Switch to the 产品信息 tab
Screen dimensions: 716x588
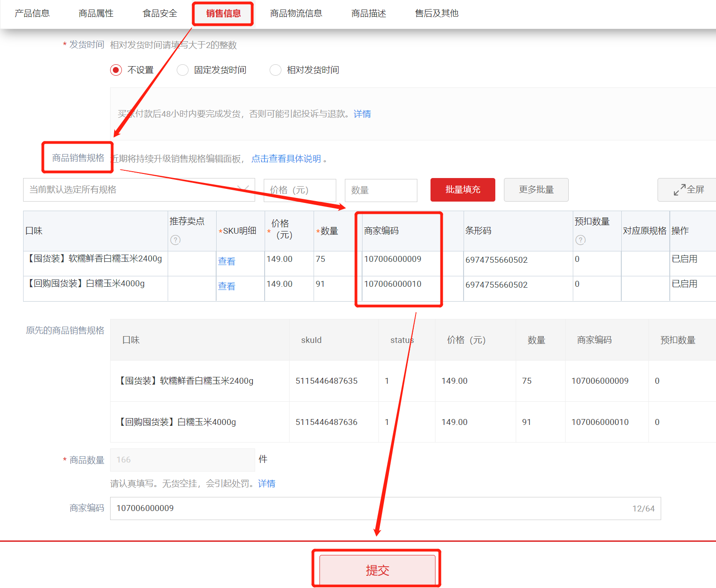click(32, 14)
